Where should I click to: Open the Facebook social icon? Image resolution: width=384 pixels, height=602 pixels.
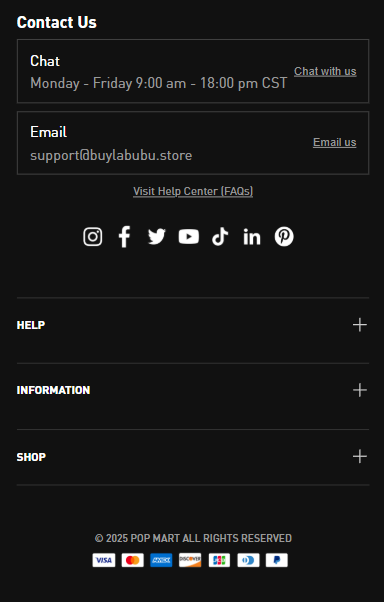124,236
